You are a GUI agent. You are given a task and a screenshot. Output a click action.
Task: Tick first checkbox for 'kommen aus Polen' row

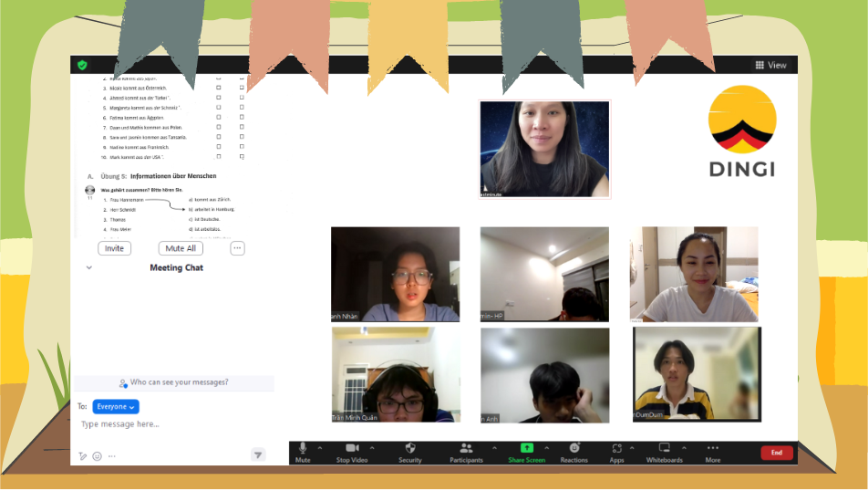[219, 127]
